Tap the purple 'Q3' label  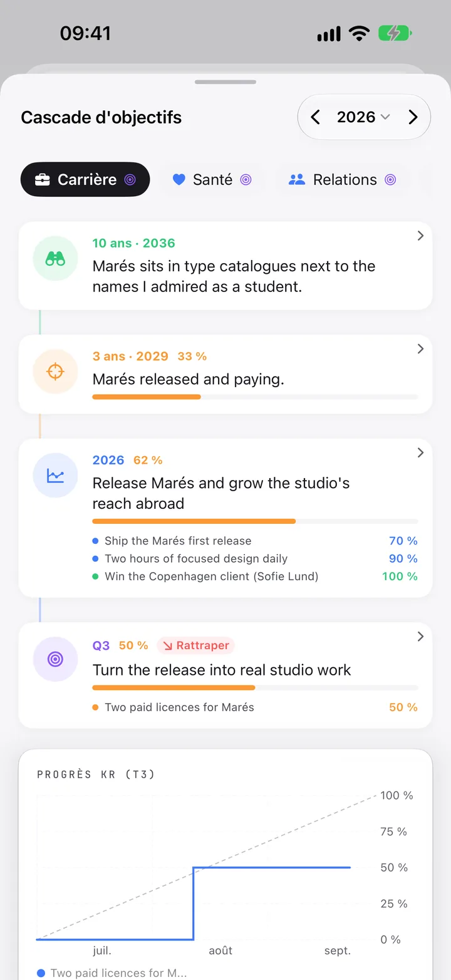tap(101, 645)
